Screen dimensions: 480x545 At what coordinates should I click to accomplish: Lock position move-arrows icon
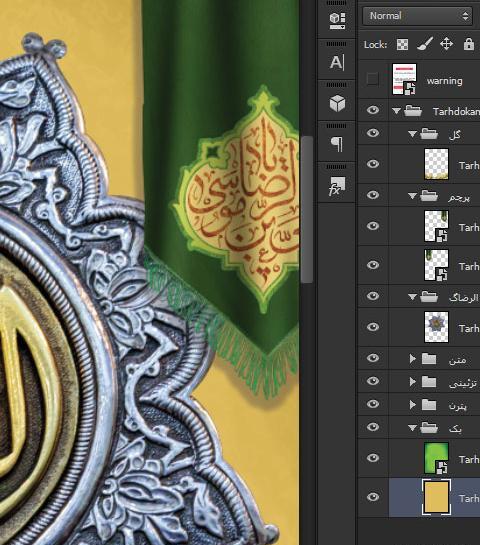pyautogui.click(x=446, y=44)
